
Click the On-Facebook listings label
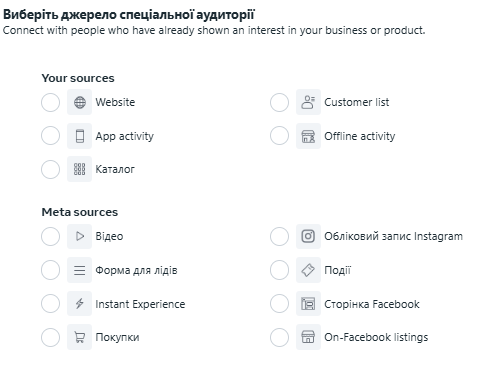click(376, 337)
